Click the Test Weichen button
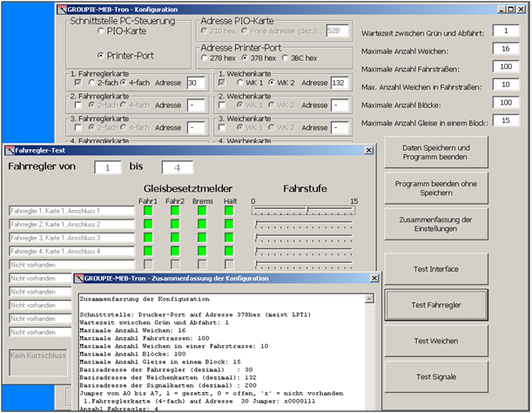 (436, 341)
